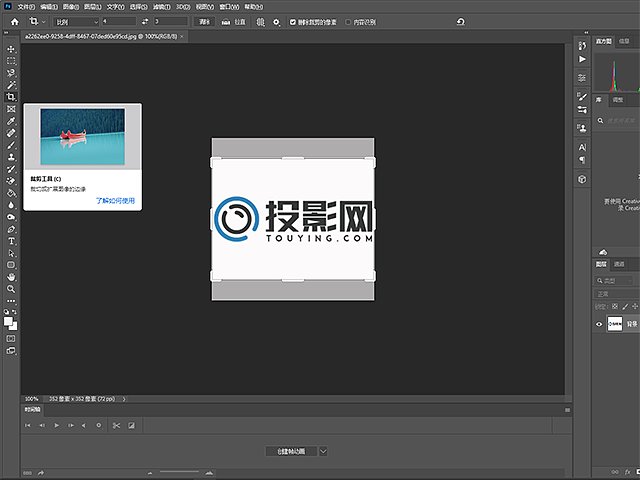Click the Straighten button

click(234, 22)
